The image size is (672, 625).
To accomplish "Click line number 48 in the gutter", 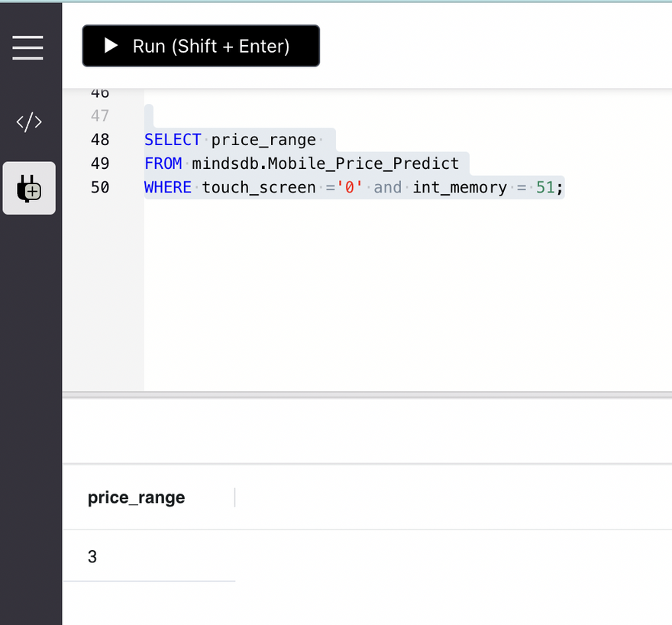I will coord(99,140).
